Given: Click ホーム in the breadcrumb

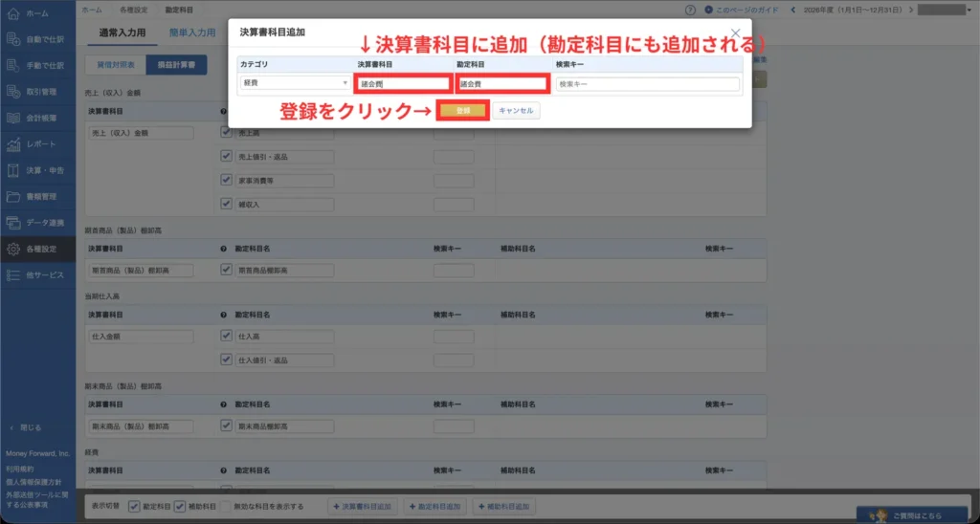Looking at the screenshot, I should 91,10.
